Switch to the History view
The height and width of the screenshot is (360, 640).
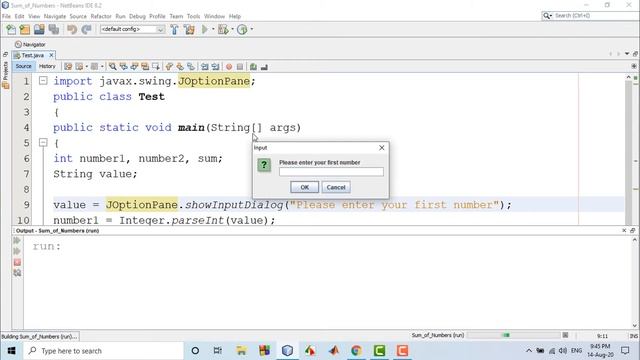(47, 66)
